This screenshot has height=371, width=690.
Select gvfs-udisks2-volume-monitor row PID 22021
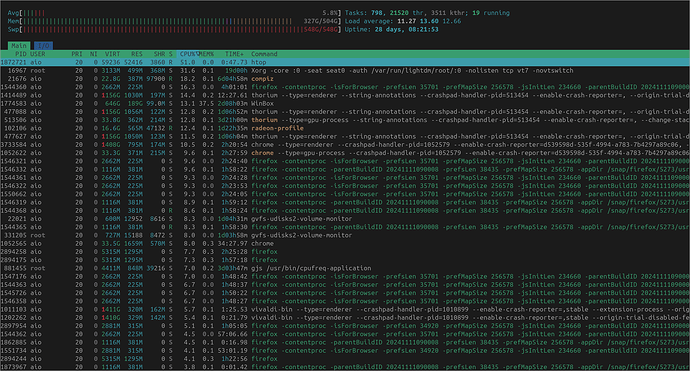coord(345,219)
